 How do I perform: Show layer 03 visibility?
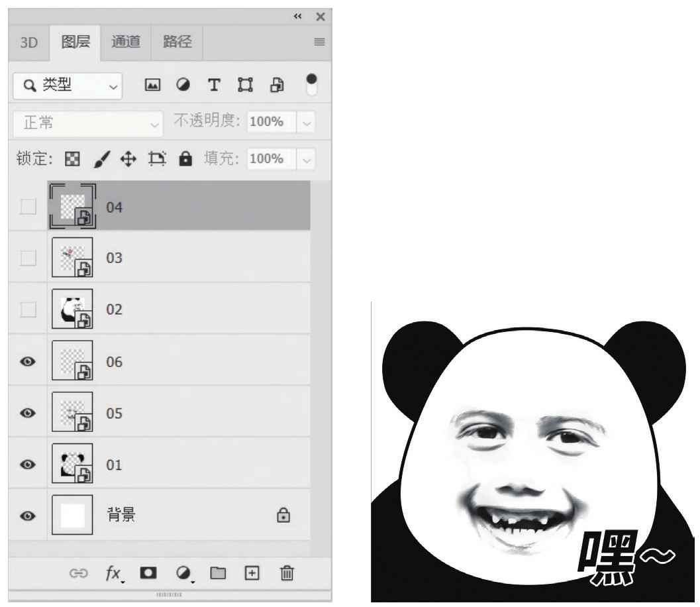point(28,258)
